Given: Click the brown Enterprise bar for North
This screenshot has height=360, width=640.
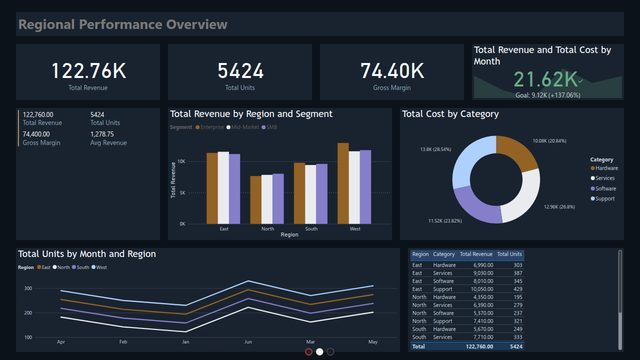Looking at the screenshot, I should (256, 200).
